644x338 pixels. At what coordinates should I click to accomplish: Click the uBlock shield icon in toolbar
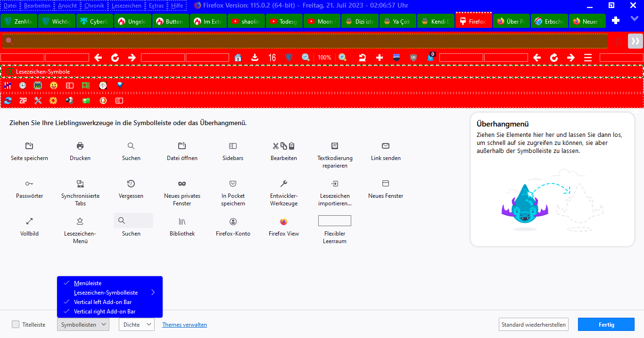coord(413,58)
